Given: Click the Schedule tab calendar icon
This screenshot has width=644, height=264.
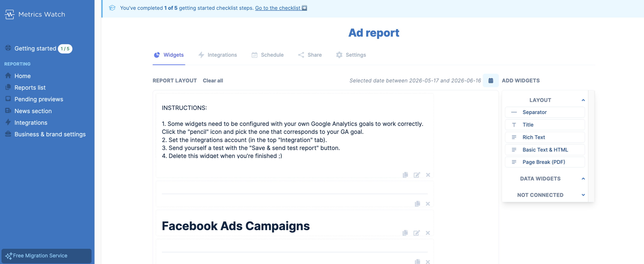Looking at the screenshot, I should tap(254, 55).
